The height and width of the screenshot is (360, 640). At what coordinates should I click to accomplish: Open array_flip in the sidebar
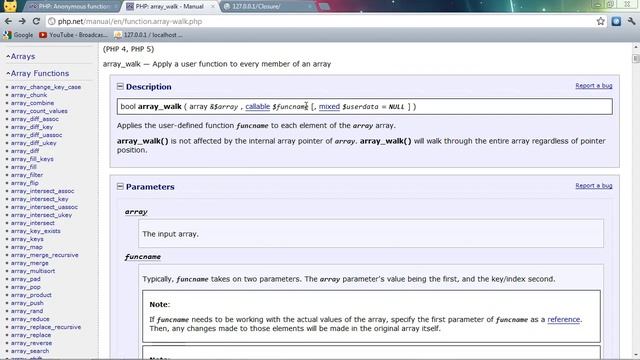click(24, 183)
